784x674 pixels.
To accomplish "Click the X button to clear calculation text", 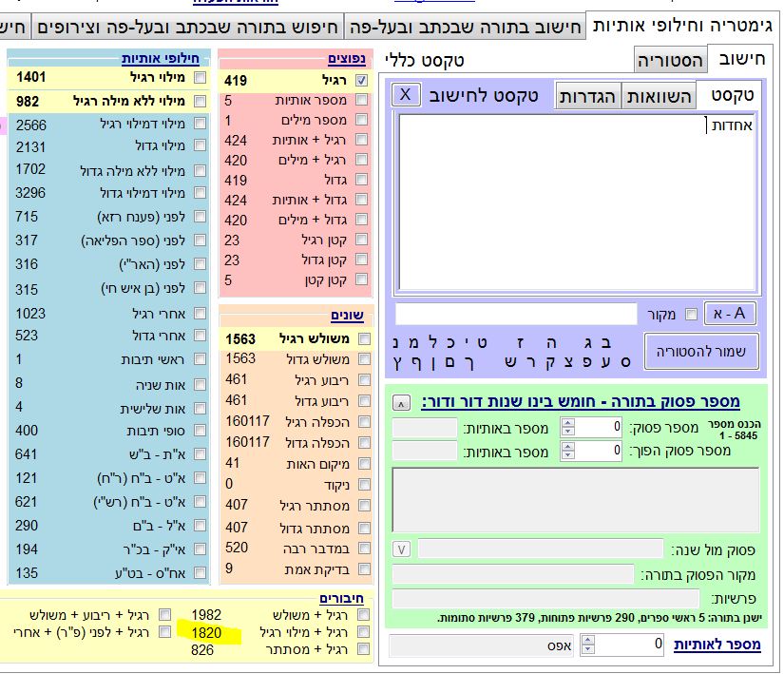I will click(406, 95).
